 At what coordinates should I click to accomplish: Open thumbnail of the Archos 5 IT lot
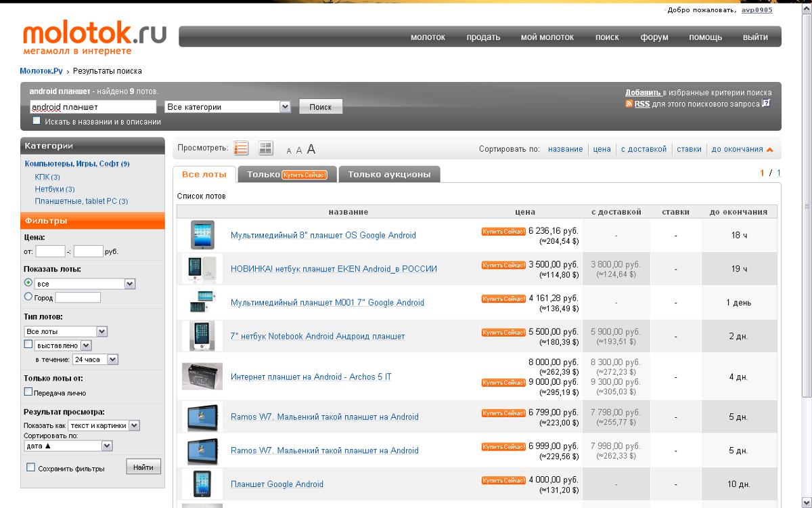tap(202, 377)
